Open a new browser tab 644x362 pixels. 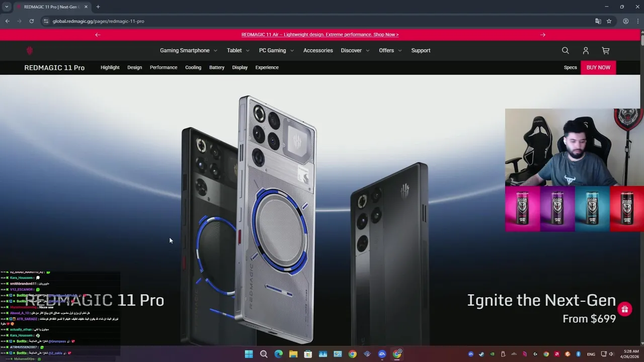click(98, 7)
